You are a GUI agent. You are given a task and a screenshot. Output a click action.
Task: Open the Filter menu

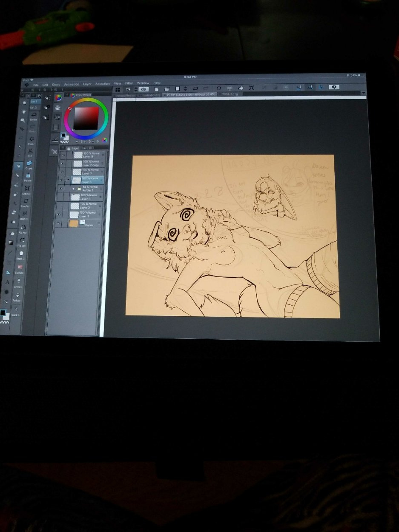(x=129, y=83)
